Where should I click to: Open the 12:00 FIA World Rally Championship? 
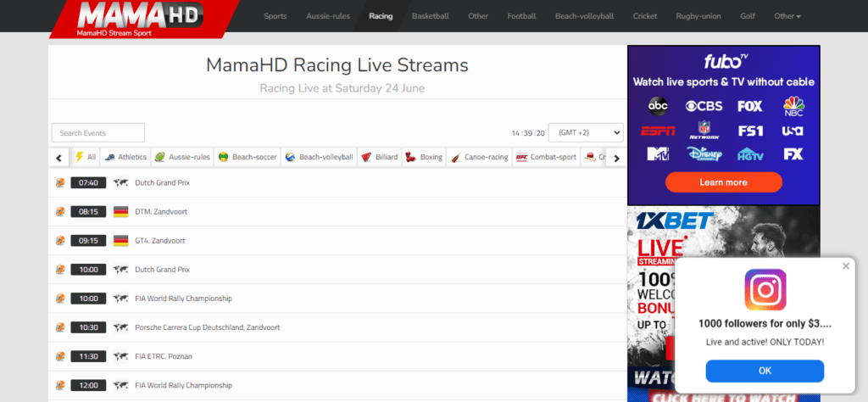[183, 385]
